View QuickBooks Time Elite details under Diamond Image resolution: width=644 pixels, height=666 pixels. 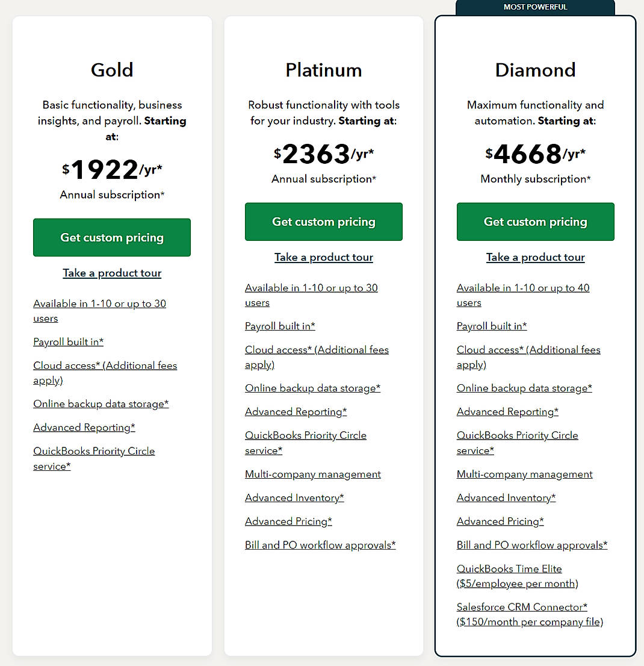(x=509, y=568)
